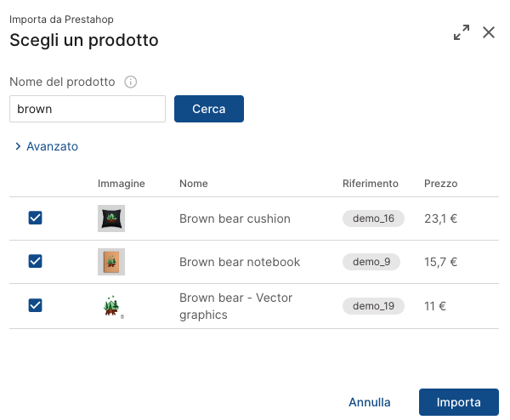
Task: Click the demo_9 reference tag
Action: pyautogui.click(x=371, y=262)
